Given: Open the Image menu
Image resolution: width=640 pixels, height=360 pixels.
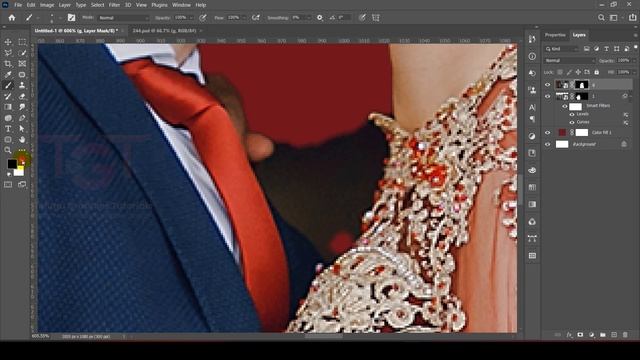Looking at the screenshot, I should pyautogui.click(x=47, y=5).
